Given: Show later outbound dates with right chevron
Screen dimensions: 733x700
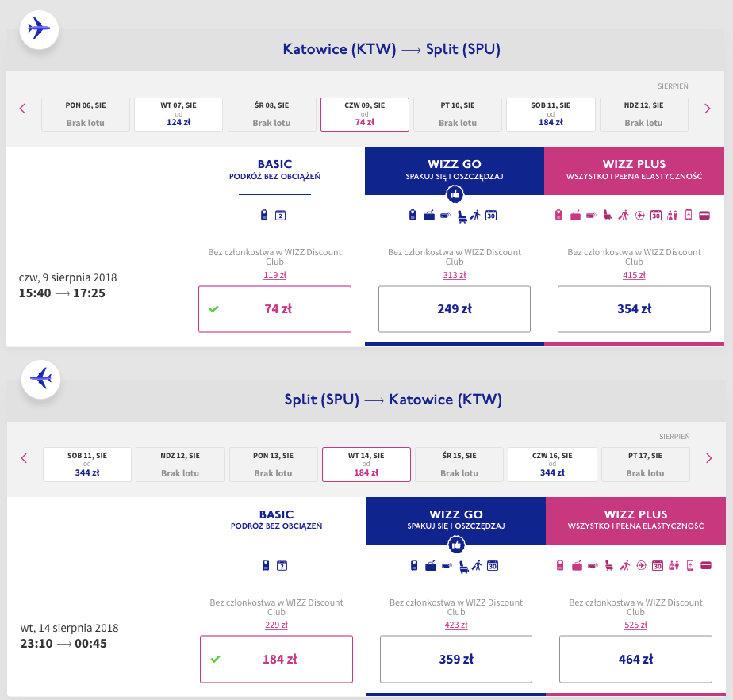Looking at the screenshot, I should [708, 109].
